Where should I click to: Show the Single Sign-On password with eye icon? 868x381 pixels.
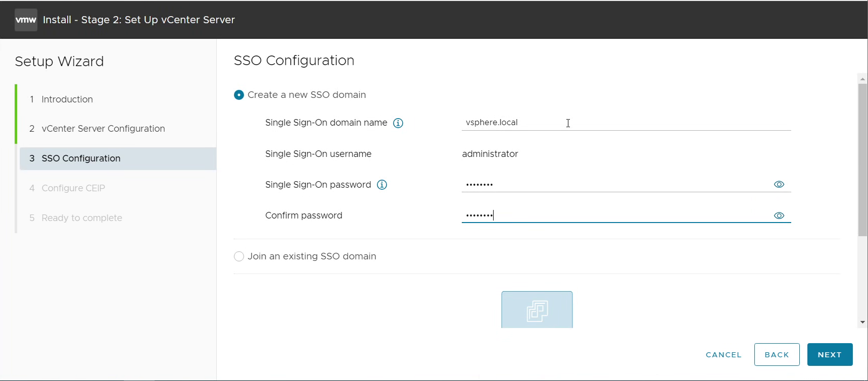coord(779,185)
